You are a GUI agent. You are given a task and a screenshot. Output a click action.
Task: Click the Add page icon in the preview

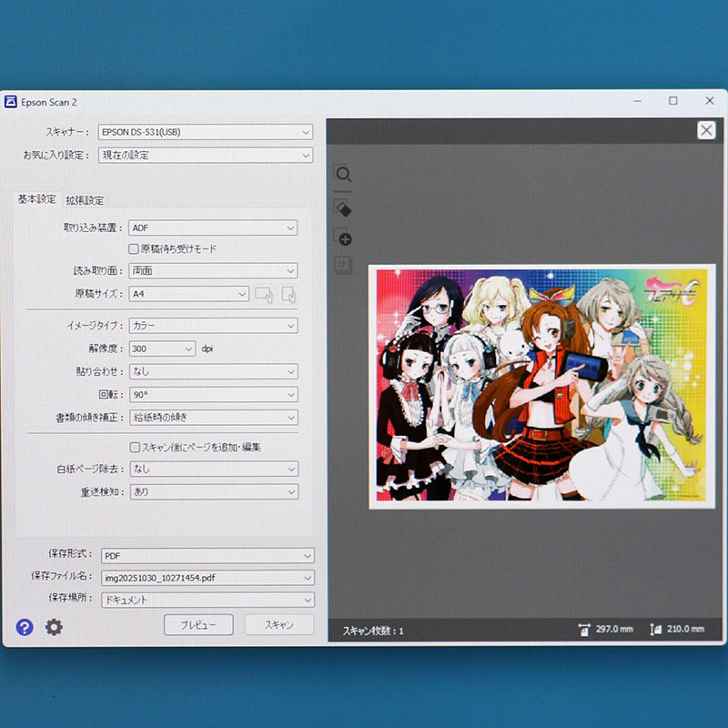pos(343,238)
